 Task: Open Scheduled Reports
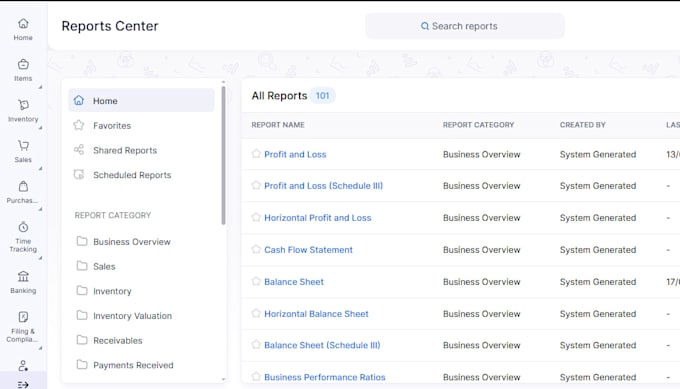(x=132, y=175)
